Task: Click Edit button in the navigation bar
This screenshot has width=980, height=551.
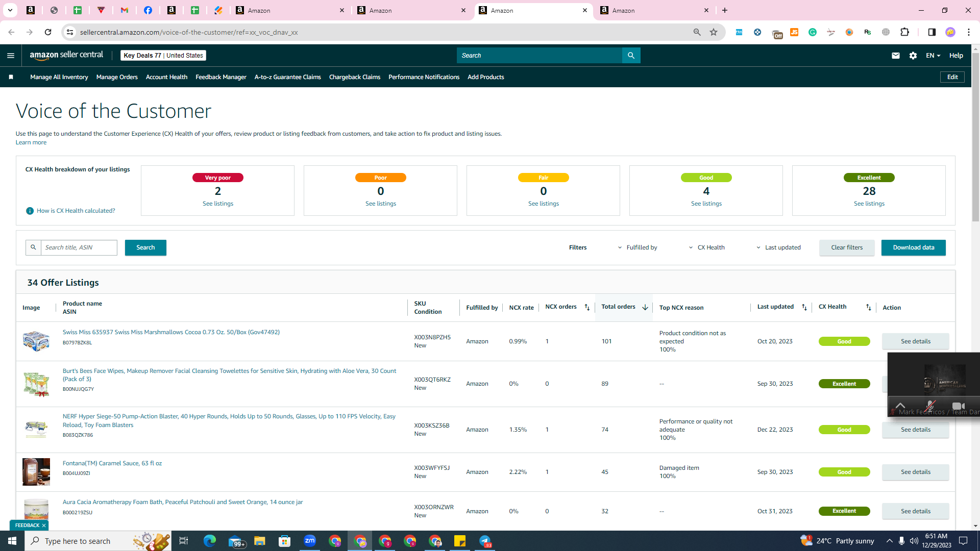Action: (x=952, y=77)
